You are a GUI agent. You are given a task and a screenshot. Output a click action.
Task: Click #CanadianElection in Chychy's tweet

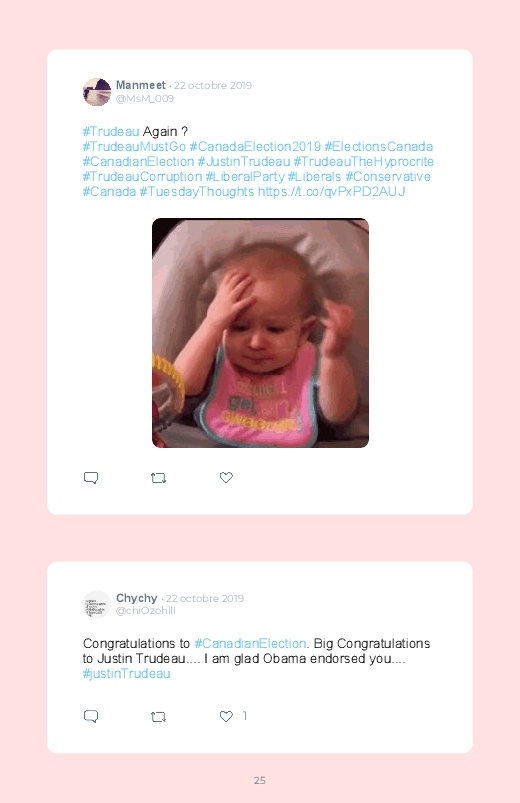pos(251,643)
